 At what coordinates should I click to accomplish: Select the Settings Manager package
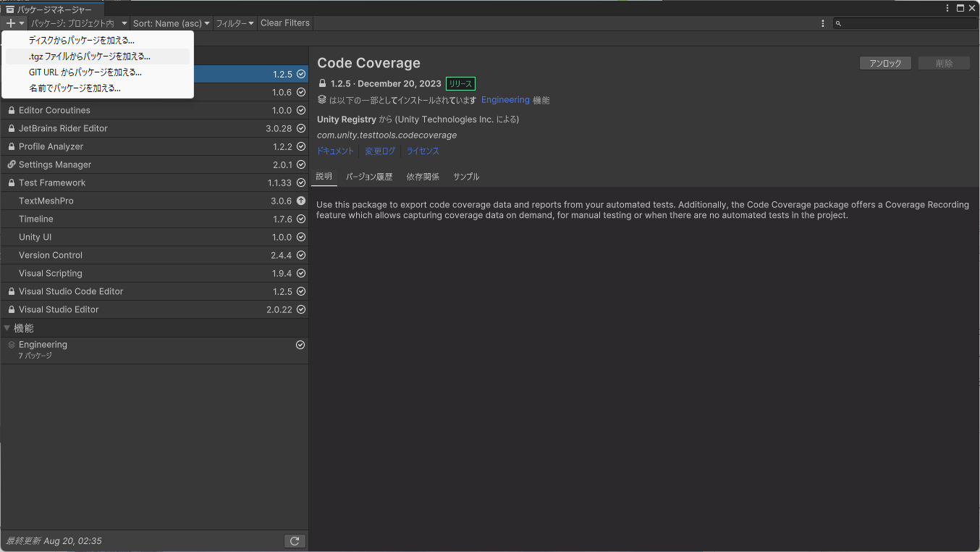click(154, 164)
